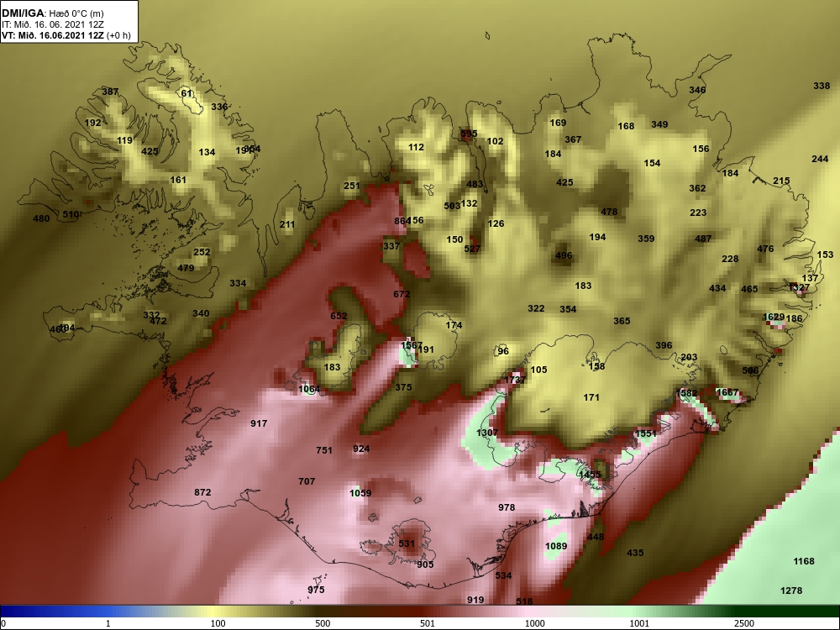
Task: Click the map value '1455'
Action: 590,475
